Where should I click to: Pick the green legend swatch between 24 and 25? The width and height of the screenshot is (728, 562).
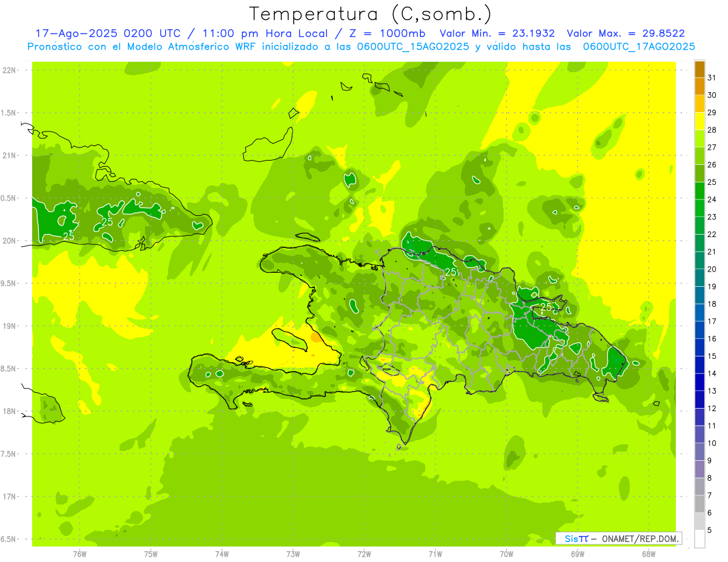(x=699, y=191)
